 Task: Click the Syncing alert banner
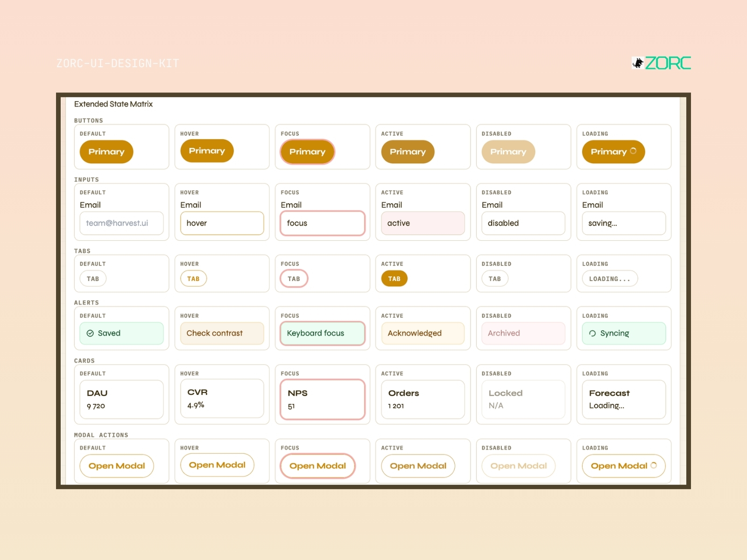pos(624,333)
